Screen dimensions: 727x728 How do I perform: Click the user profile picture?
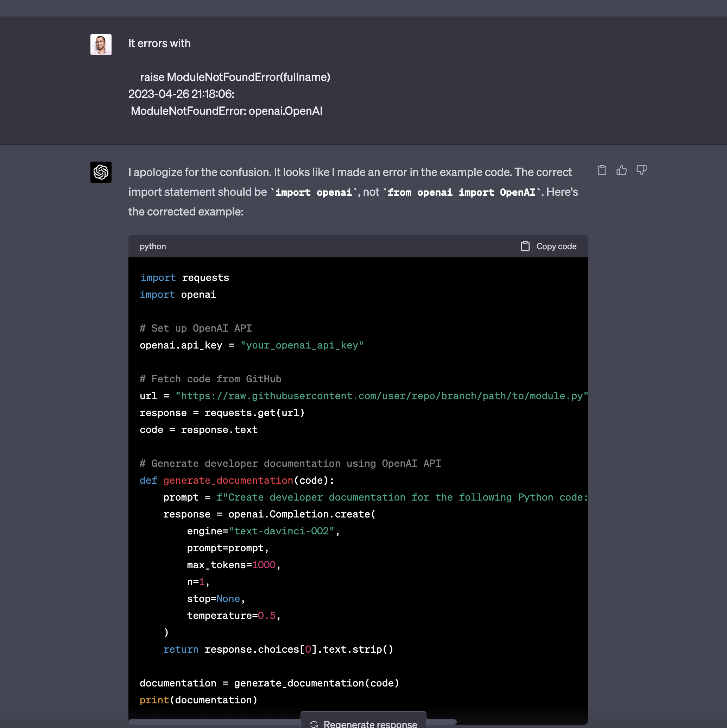[x=101, y=44]
